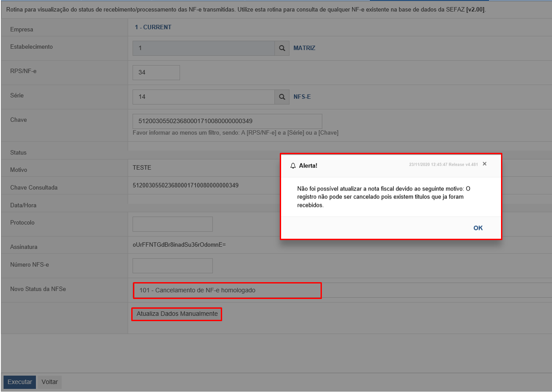Click the routine description text at the top
The image size is (552, 392).
tap(246, 9)
